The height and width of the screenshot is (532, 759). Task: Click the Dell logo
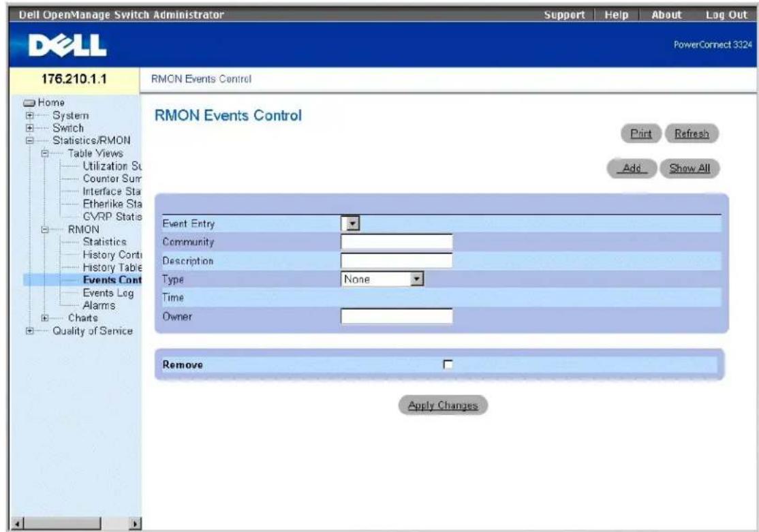point(67,46)
